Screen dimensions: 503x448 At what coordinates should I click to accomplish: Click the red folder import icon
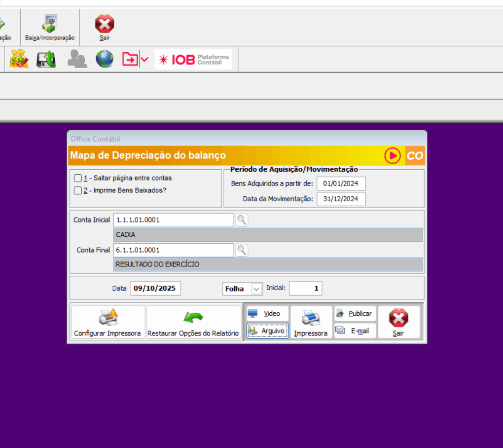click(130, 59)
